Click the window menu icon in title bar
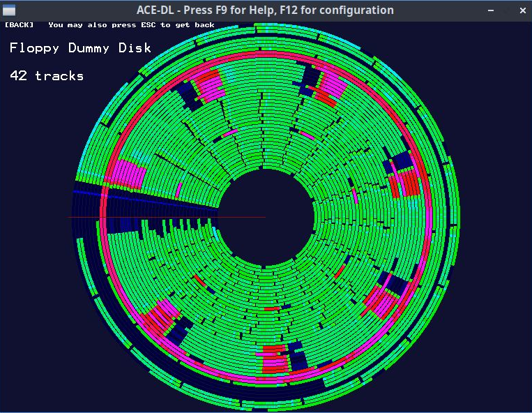532x413 pixels. (9, 10)
